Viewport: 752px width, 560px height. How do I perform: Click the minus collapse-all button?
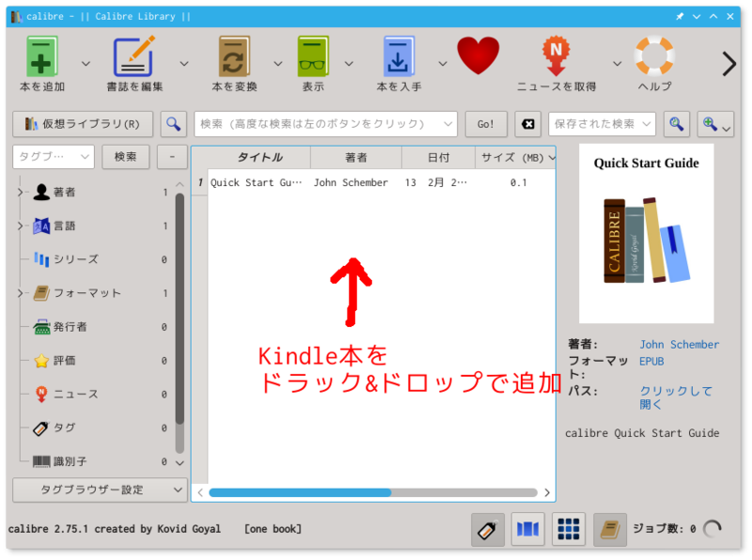172,157
